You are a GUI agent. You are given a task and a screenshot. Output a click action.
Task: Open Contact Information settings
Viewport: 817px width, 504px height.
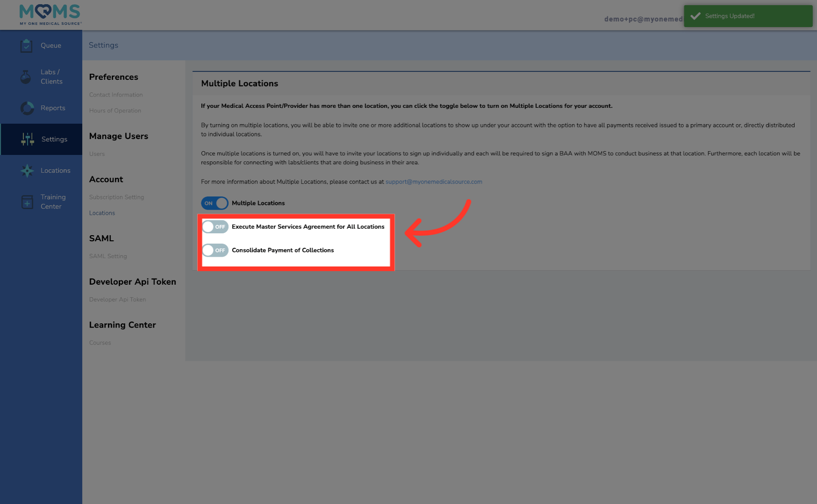(115, 95)
